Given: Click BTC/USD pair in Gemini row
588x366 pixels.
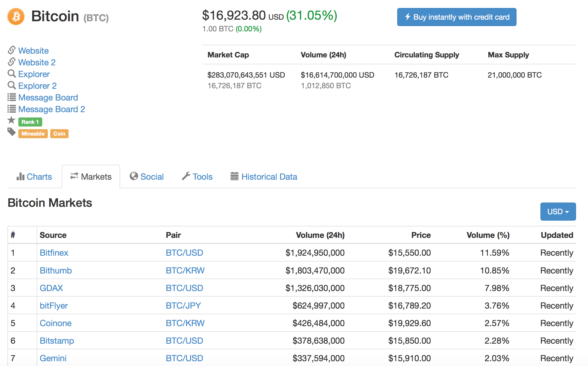Looking at the screenshot, I should [184, 358].
